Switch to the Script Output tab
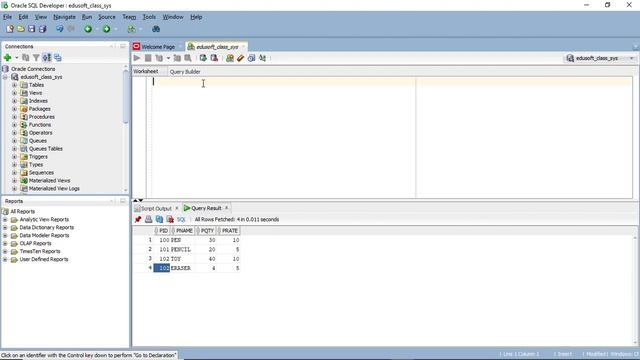The width and height of the screenshot is (640, 360). 156,209
